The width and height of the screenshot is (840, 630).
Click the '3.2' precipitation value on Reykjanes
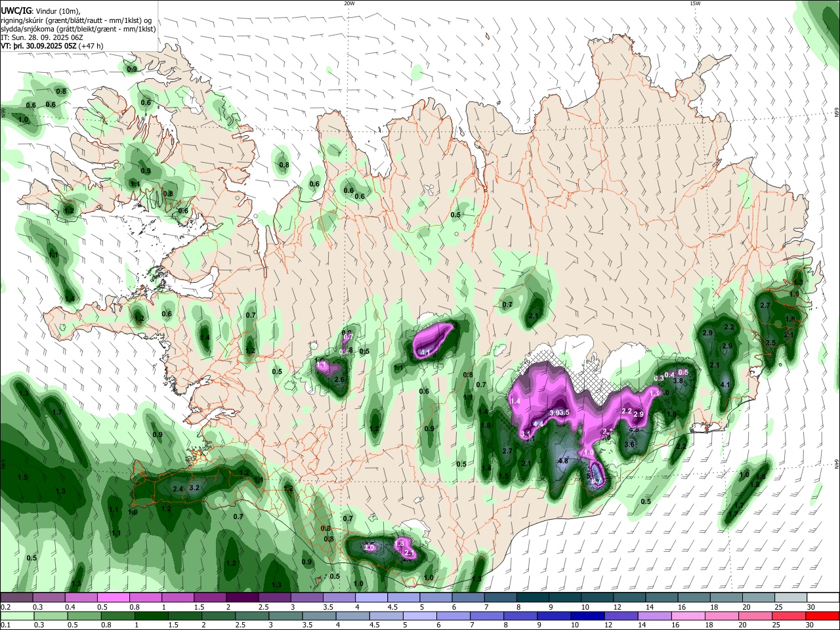(194, 488)
